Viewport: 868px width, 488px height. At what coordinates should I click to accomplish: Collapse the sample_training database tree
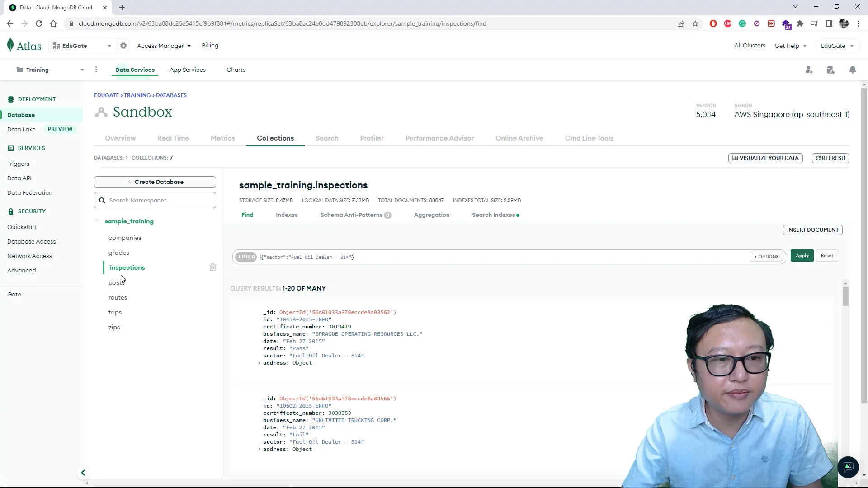(96, 221)
